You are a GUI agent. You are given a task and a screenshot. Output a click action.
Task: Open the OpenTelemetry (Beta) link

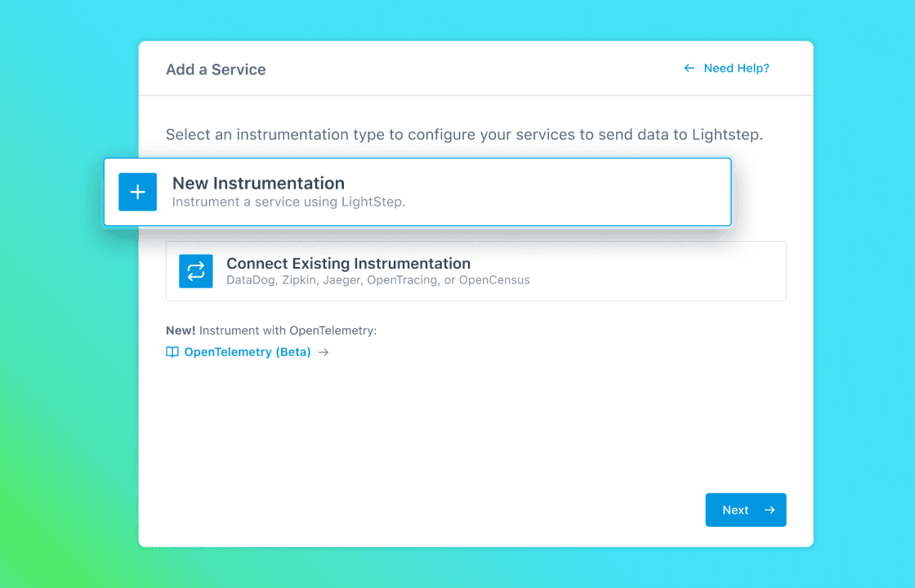(x=248, y=352)
